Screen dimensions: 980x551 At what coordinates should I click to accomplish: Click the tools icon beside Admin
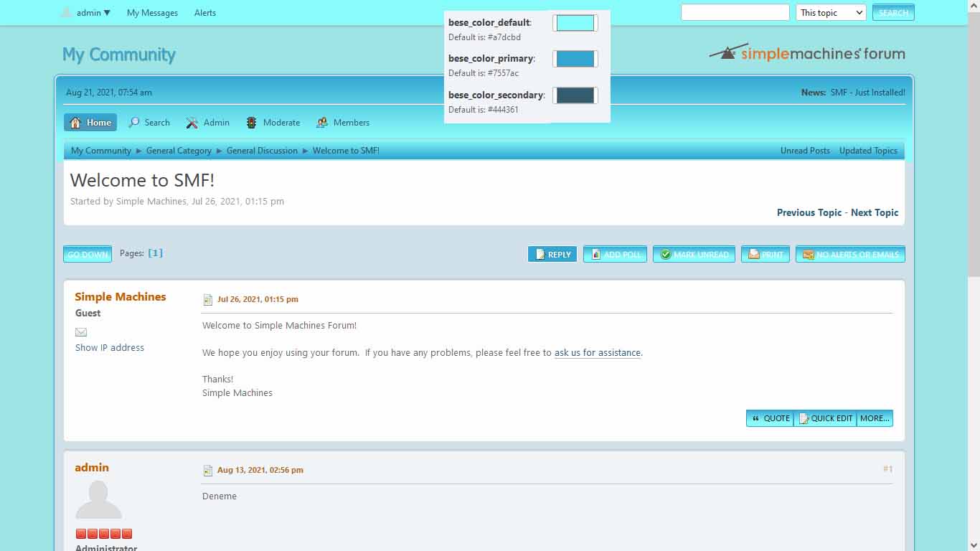(x=192, y=123)
